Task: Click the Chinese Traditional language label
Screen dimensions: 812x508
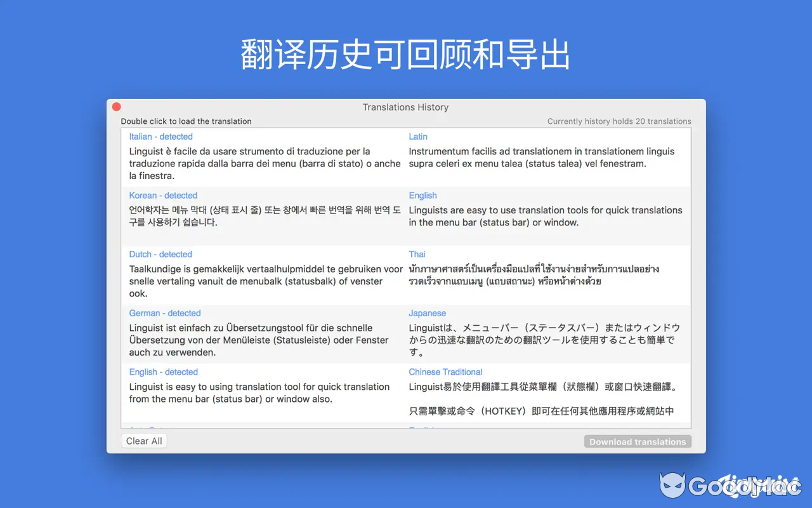Action: [x=445, y=371]
